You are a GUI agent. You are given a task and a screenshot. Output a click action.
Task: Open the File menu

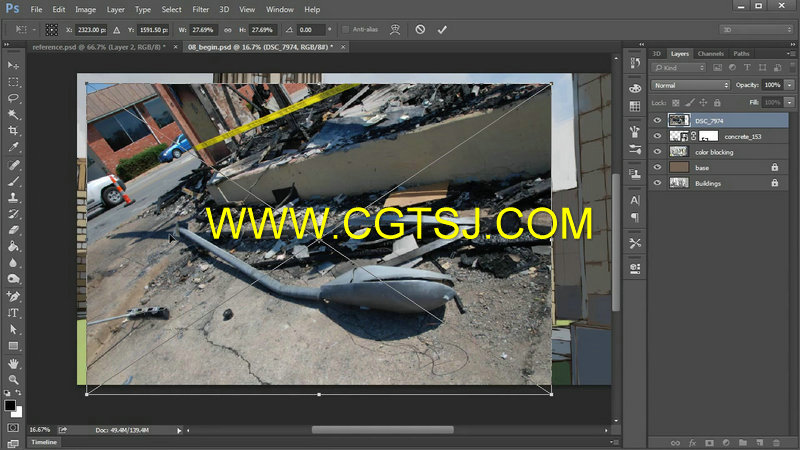36,9
